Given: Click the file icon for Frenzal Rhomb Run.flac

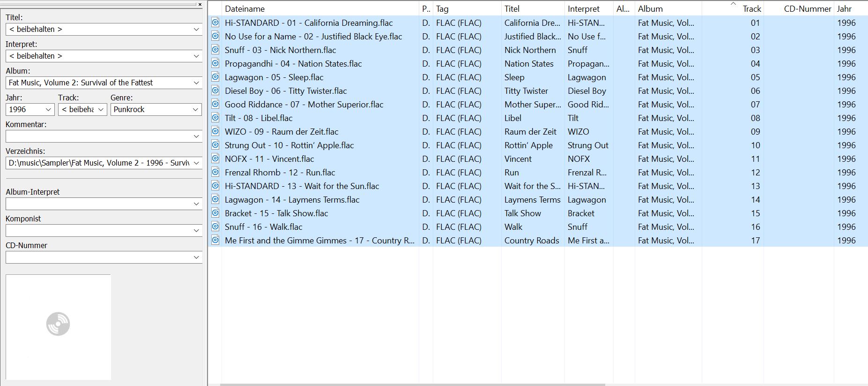Looking at the screenshot, I should point(215,172).
